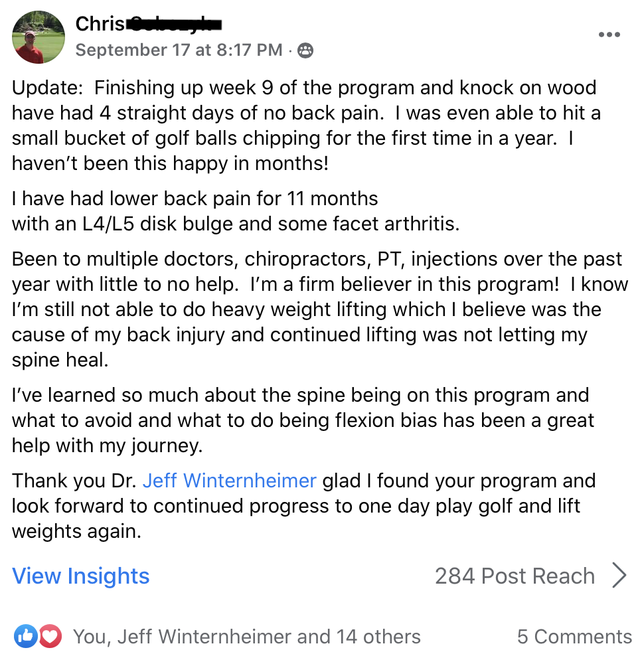
Task: Expand Post Reach details with chevron arrow
Action: click(x=619, y=575)
